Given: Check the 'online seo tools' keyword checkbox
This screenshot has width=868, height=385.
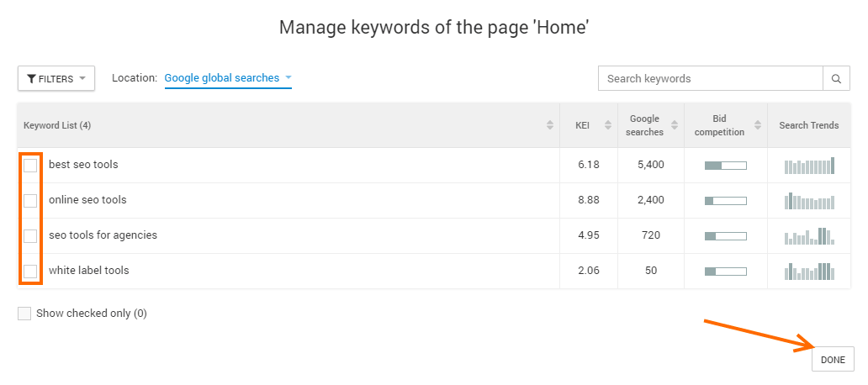Looking at the screenshot, I should pyautogui.click(x=30, y=201).
